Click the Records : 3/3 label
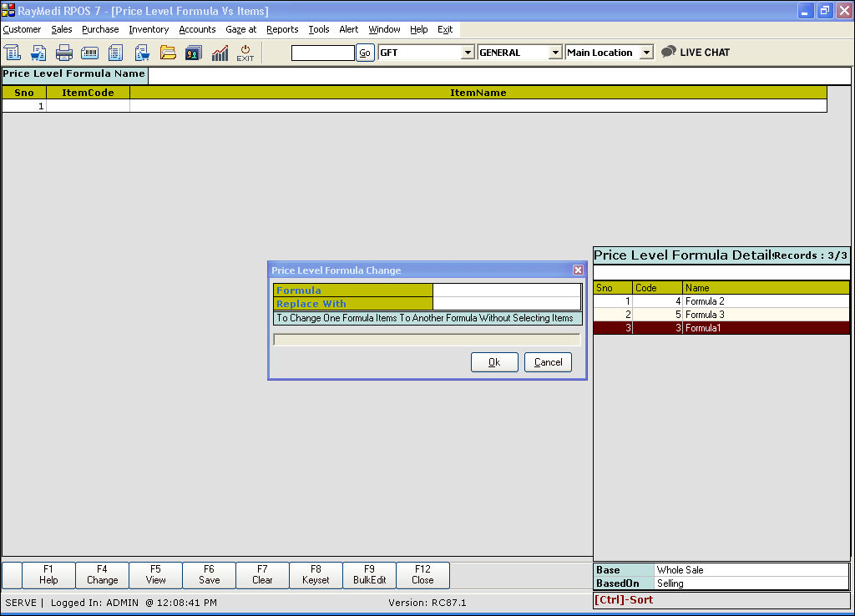 (810, 255)
